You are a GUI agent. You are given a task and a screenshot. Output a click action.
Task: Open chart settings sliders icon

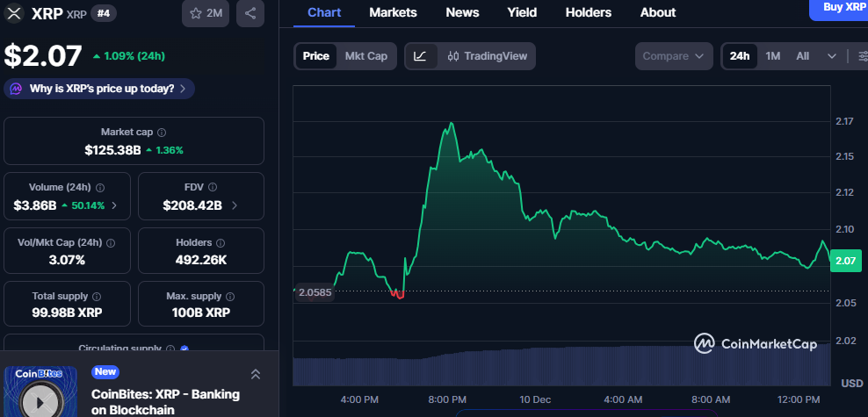click(862, 56)
